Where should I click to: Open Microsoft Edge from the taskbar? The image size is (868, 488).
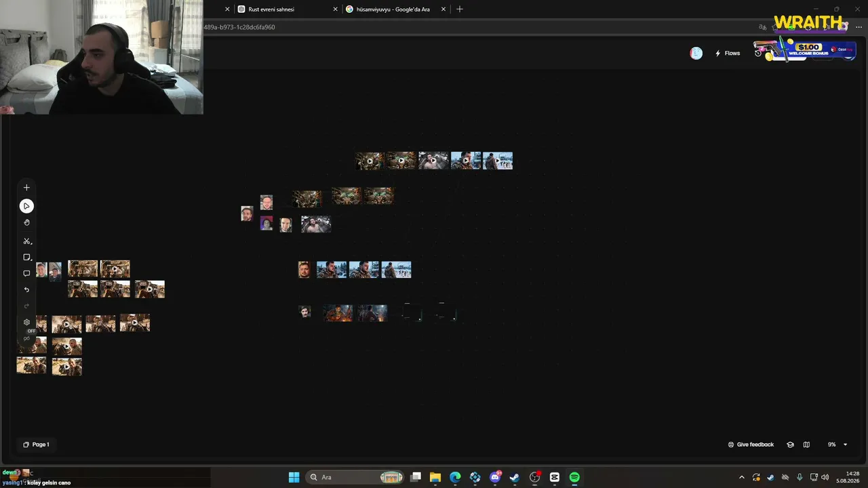(455, 477)
